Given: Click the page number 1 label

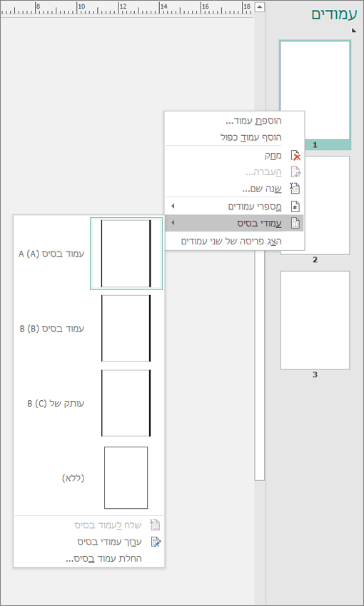Looking at the screenshot, I should [315, 145].
